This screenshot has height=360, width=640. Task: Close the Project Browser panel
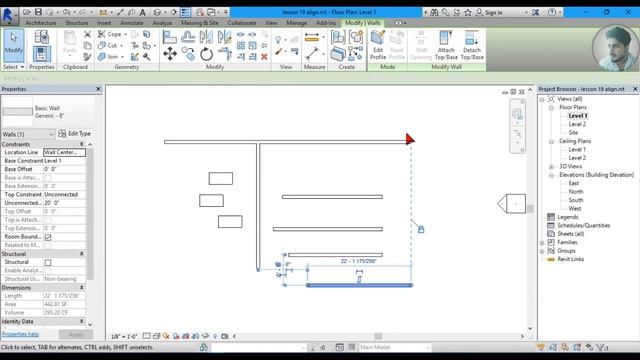click(635, 89)
